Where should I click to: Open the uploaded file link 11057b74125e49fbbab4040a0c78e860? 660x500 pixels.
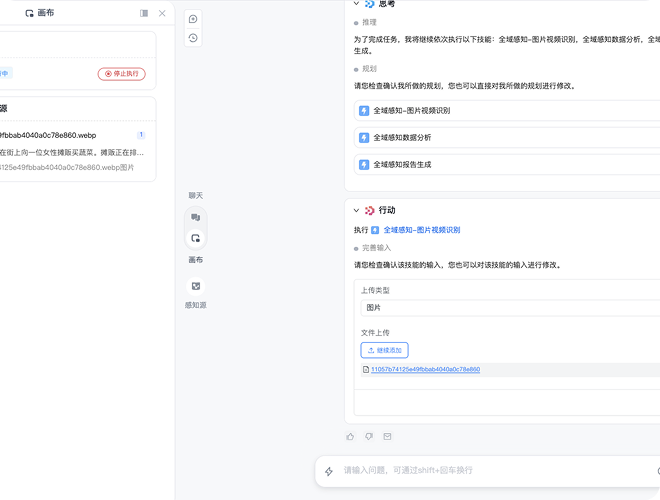coord(425,370)
